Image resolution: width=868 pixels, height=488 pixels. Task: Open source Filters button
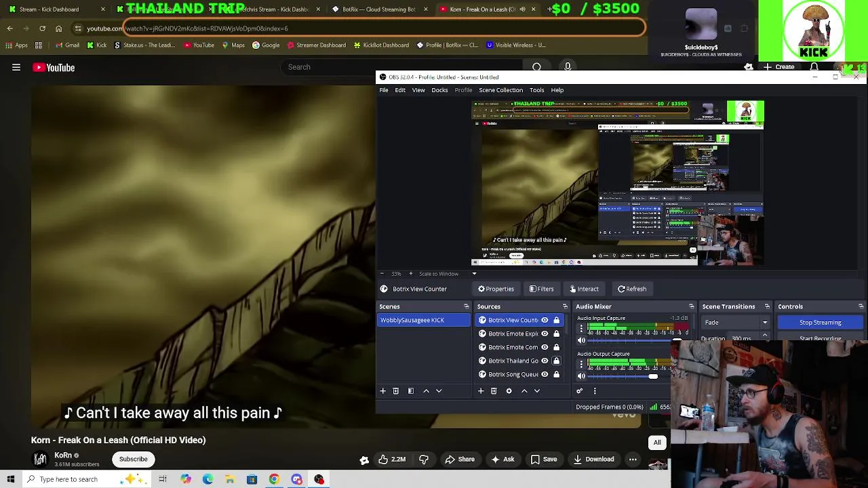click(541, 289)
